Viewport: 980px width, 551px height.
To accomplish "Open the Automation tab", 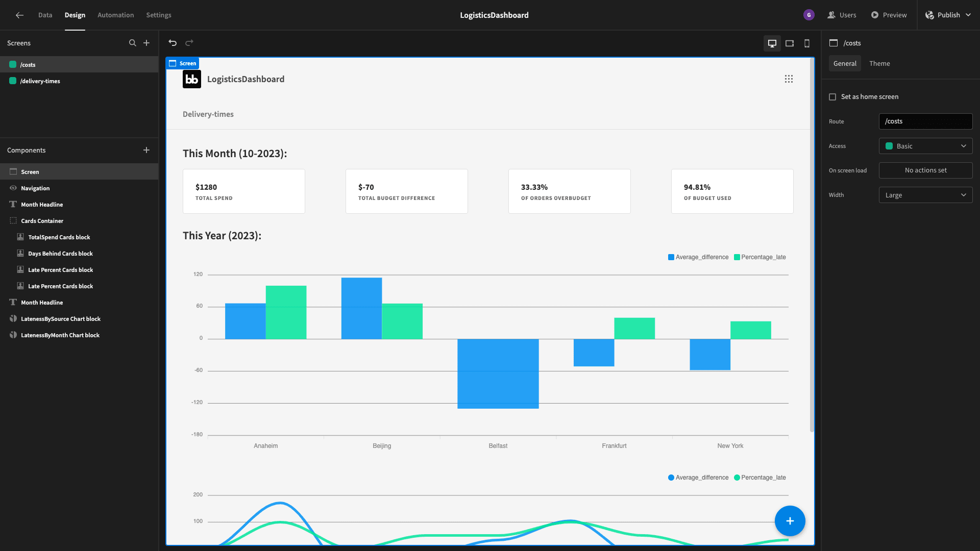I will pyautogui.click(x=116, y=15).
